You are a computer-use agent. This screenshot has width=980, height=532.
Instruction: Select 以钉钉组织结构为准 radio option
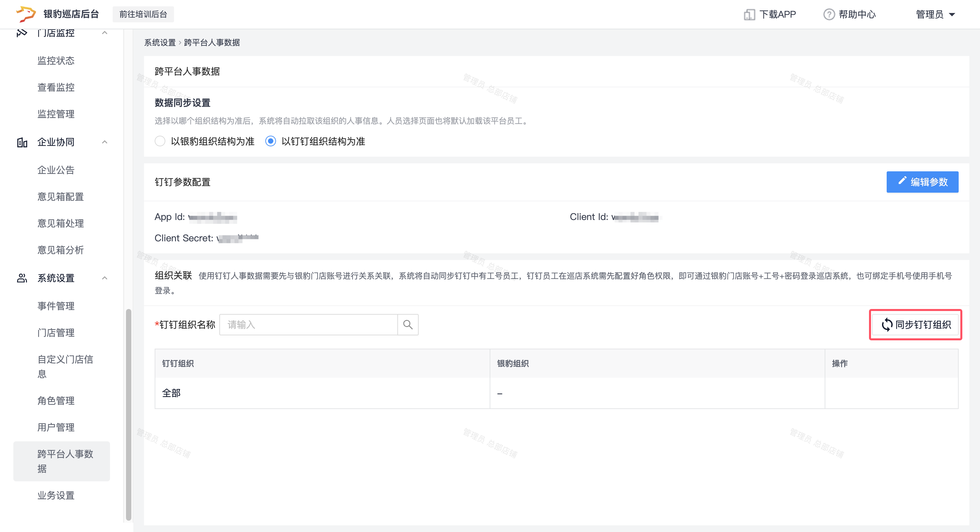270,141
